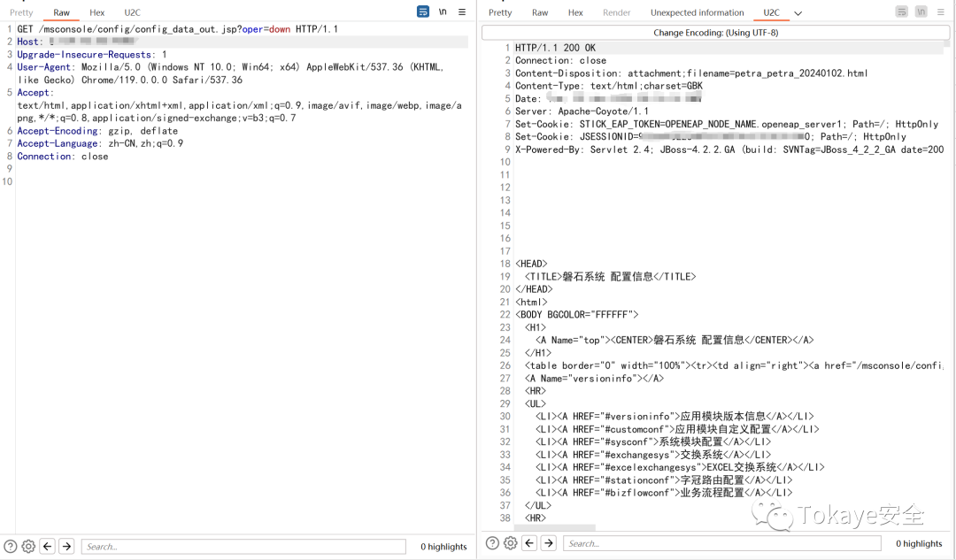This screenshot has width=956, height=560.
Task: Click the #customconf list item line
Action: click(x=677, y=429)
